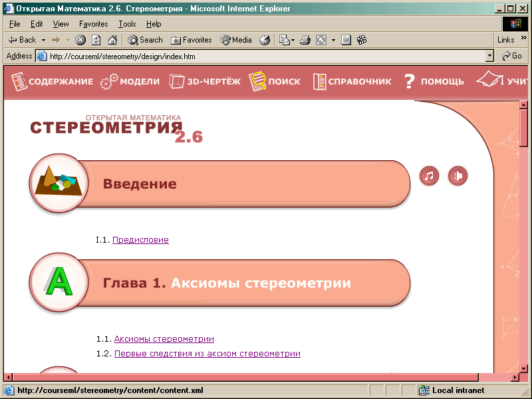The height and width of the screenshot is (399, 532).
Task: Click the Go button beside the address bar
Action: pyautogui.click(x=512, y=56)
